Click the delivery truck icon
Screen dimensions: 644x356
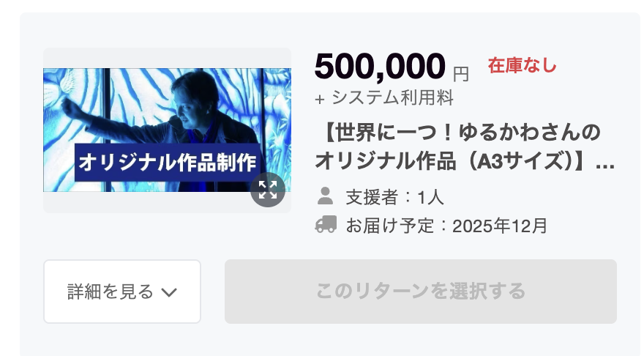pyautogui.click(x=326, y=224)
